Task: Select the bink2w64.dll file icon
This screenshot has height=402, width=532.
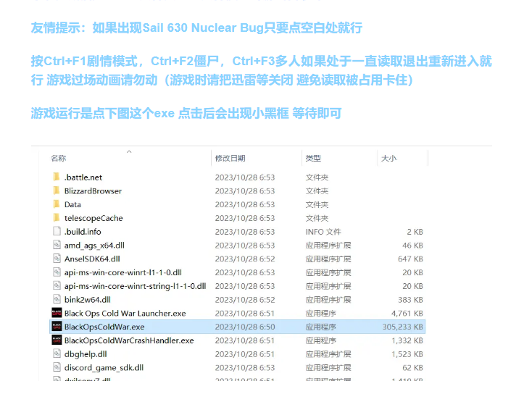Action: tap(57, 299)
